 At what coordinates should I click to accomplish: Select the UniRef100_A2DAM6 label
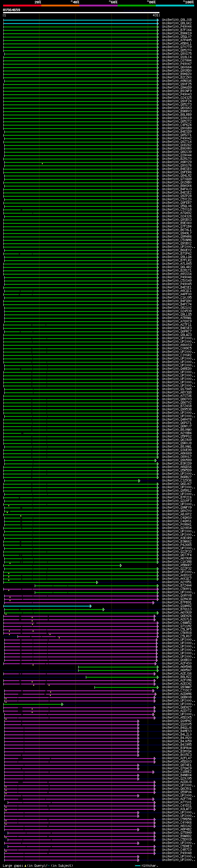177,694
